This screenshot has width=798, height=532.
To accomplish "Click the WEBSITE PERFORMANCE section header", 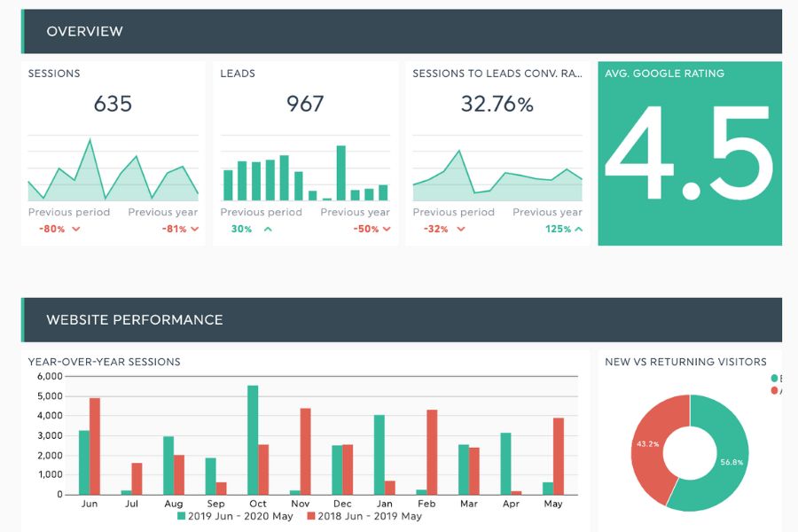I will click(x=402, y=320).
